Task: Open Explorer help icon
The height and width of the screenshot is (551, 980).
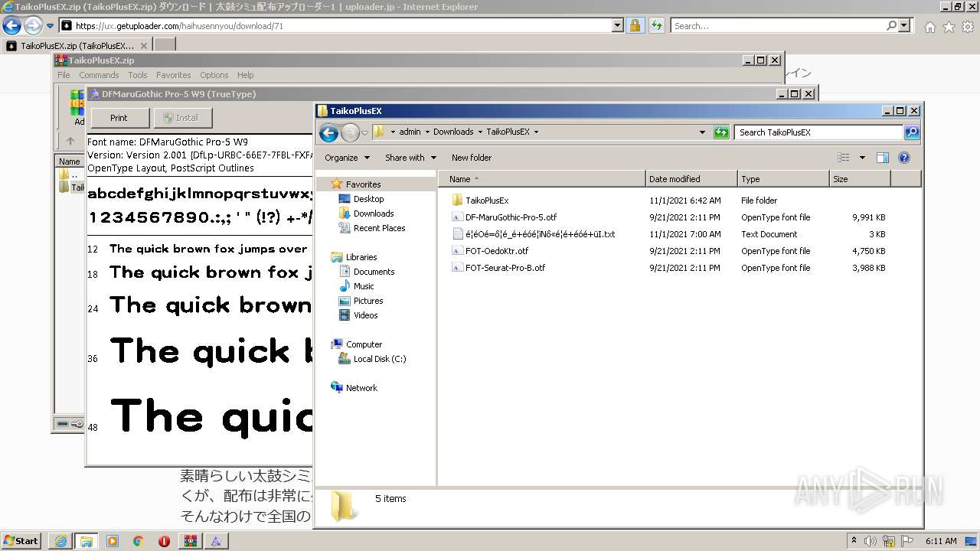Action: pos(904,158)
